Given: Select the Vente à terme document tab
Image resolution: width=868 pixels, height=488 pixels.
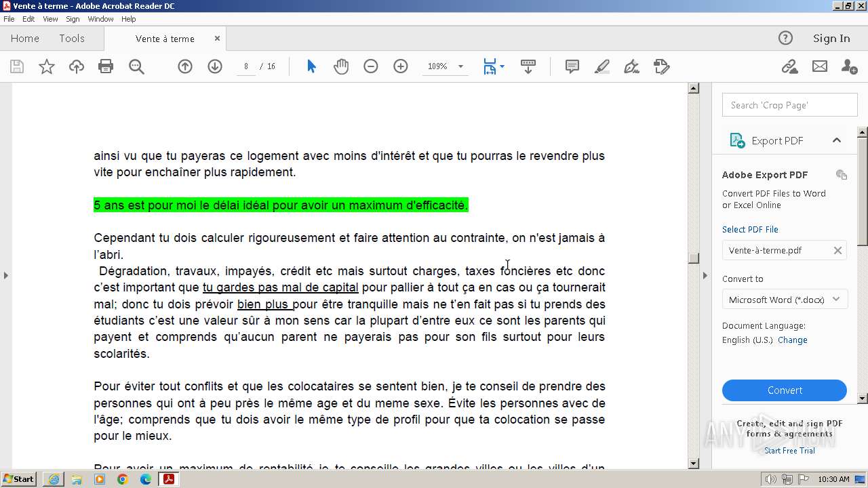Looking at the screenshot, I should [x=165, y=39].
